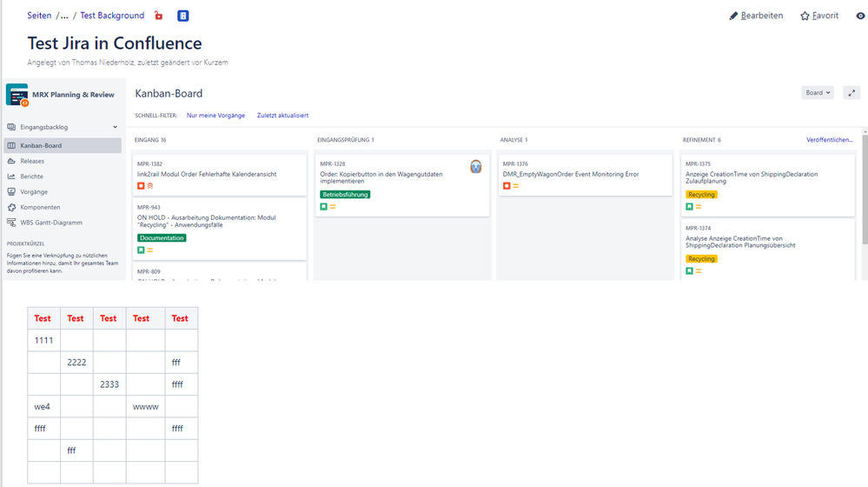This screenshot has width=868, height=487.
Task: Click the red bug type icon on MPR-1382
Action: [141, 186]
